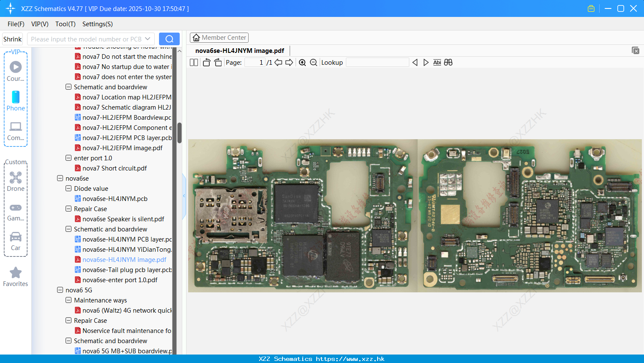Open the Courses sidebar icon

point(16,71)
